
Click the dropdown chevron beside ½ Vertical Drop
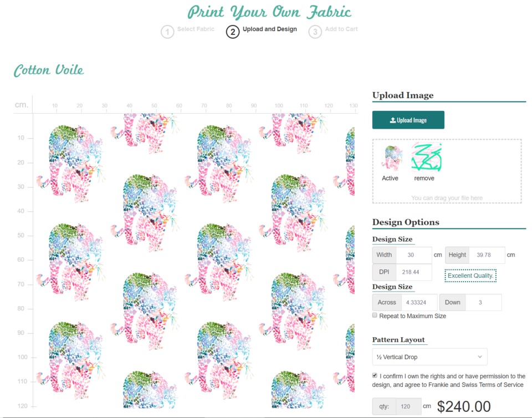point(480,356)
